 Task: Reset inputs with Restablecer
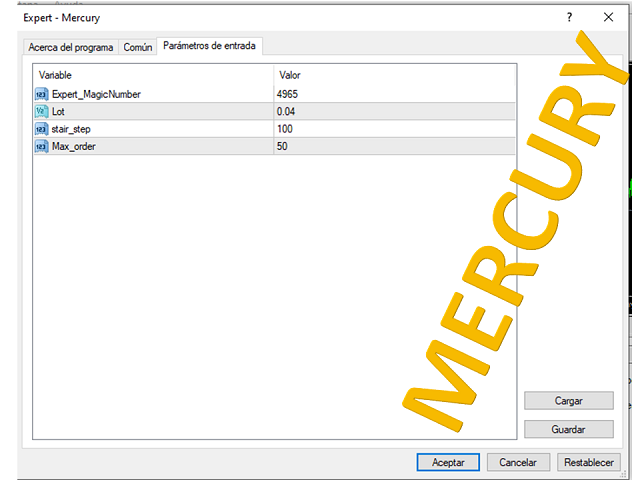point(589,462)
